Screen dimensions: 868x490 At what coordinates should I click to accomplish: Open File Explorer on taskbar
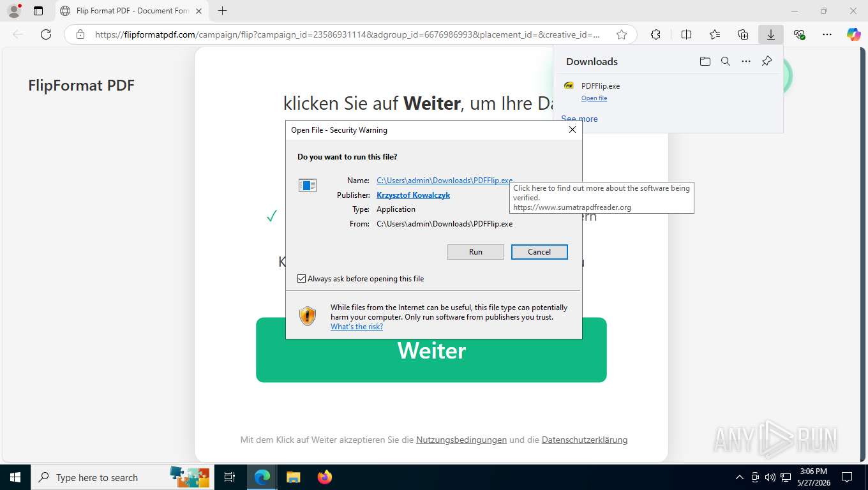pyautogui.click(x=293, y=477)
